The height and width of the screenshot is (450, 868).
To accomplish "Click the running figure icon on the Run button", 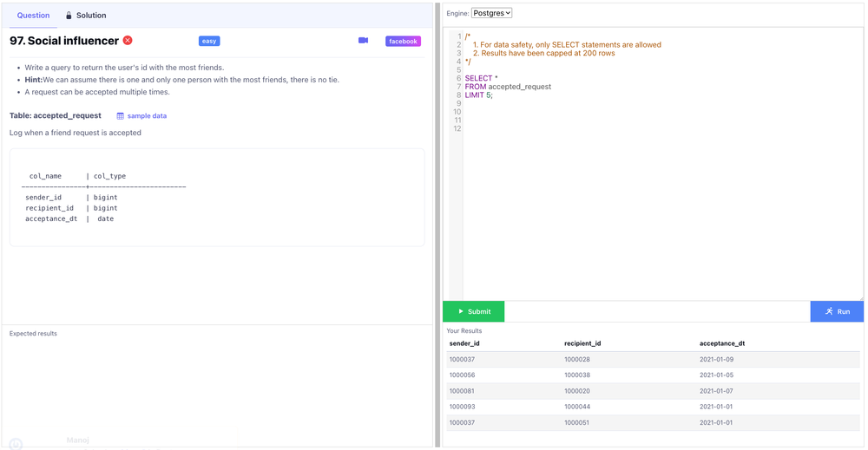I will [829, 311].
